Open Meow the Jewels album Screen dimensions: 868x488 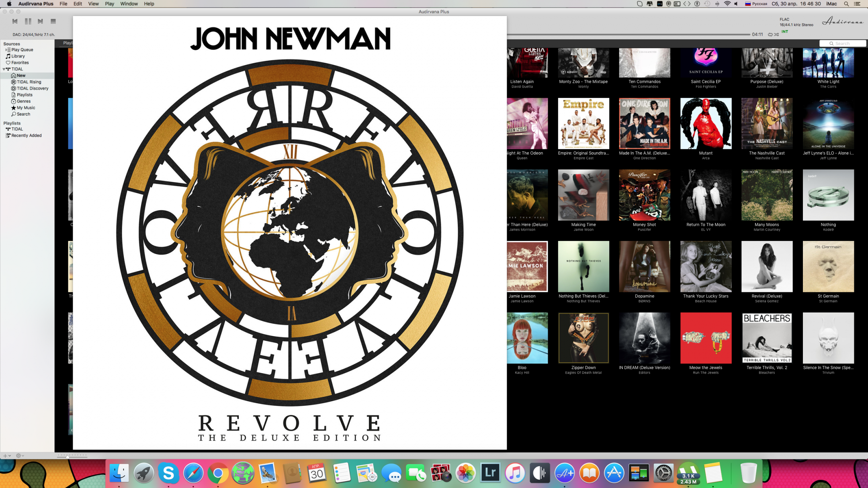(x=706, y=338)
